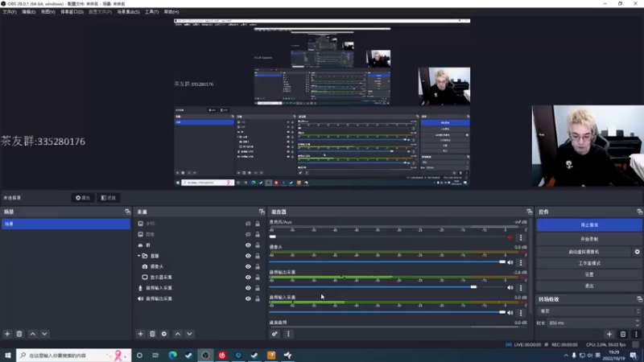Lock the 音频输入采集 source
This screenshot has width=644, height=362.
click(258, 288)
